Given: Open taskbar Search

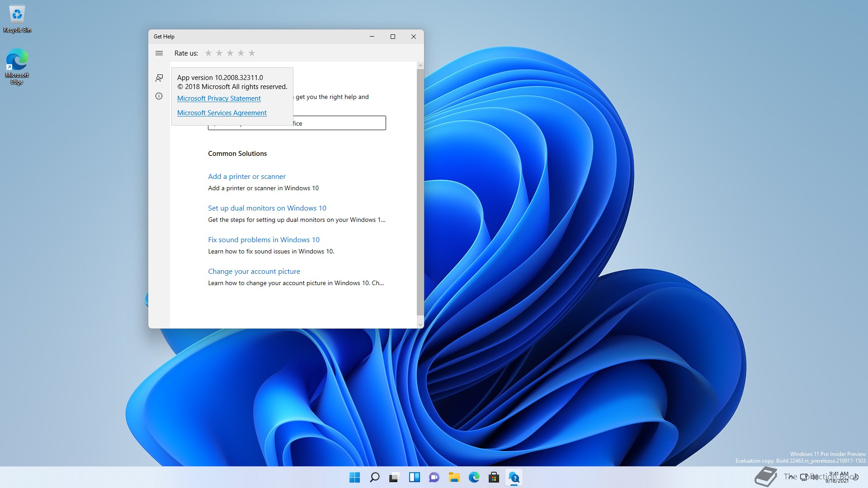Looking at the screenshot, I should pyautogui.click(x=374, y=477).
